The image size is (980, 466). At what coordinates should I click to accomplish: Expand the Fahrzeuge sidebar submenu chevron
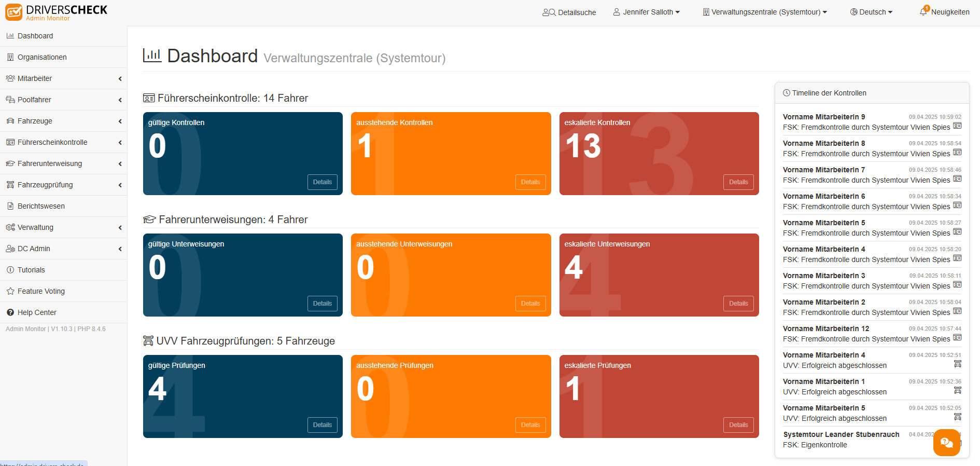point(120,121)
